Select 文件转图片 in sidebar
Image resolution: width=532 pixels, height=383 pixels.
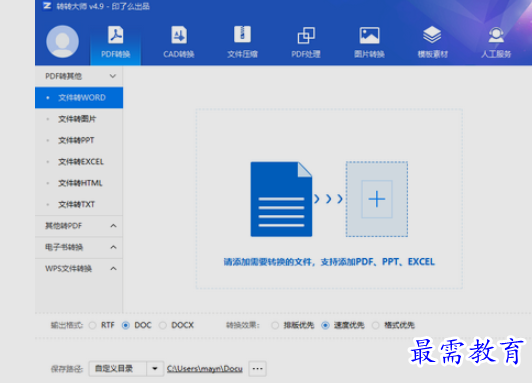coord(79,119)
